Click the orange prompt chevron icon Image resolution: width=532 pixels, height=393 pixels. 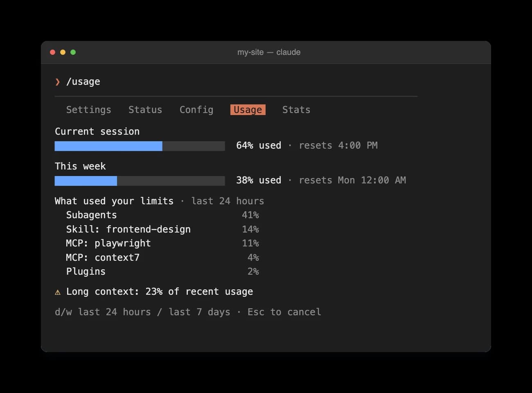58,82
